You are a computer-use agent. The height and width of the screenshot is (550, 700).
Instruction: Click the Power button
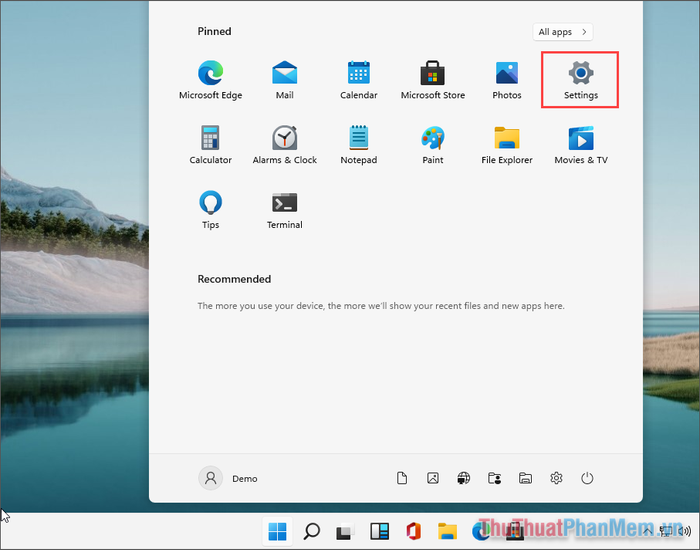coord(587,478)
